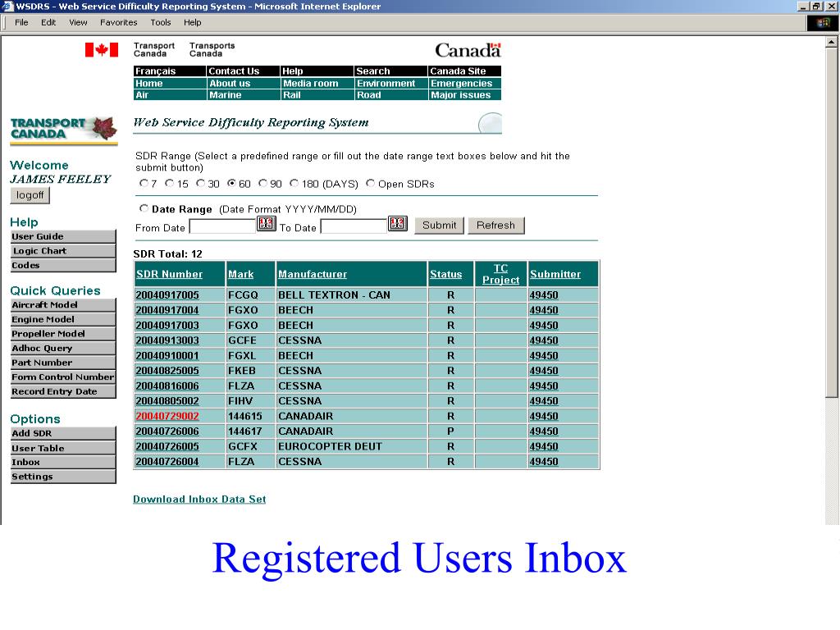The height and width of the screenshot is (630, 840).
Task: Click the scrollbar down arrow
Action: tap(832, 518)
